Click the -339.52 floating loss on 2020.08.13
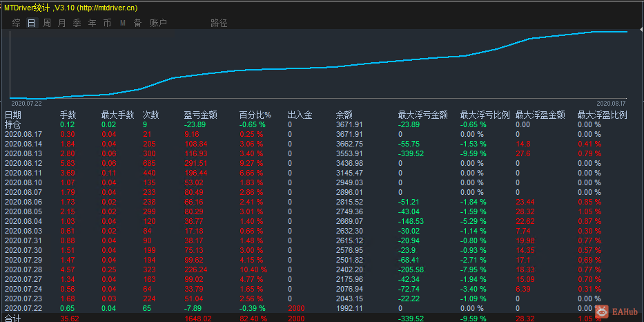 pyautogui.click(x=411, y=153)
